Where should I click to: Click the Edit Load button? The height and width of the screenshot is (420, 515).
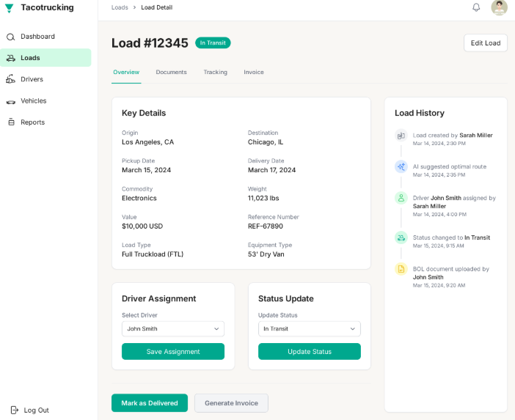click(485, 43)
